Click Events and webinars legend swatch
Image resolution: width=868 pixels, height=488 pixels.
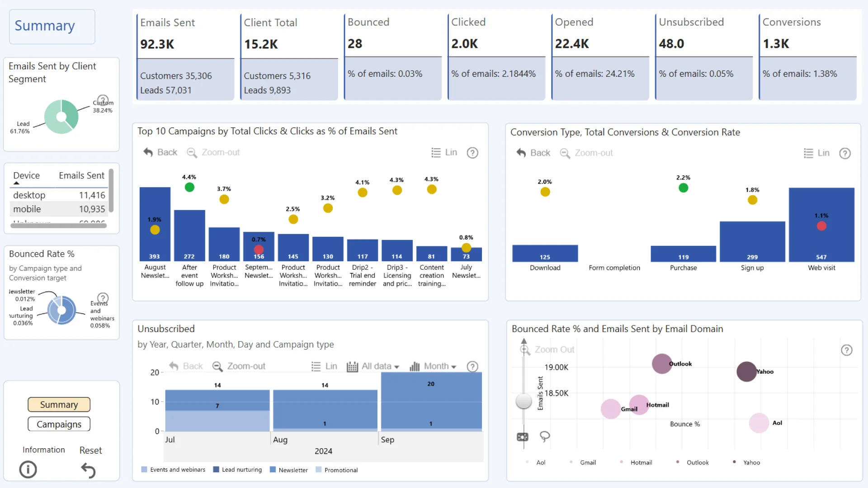tap(144, 469)
